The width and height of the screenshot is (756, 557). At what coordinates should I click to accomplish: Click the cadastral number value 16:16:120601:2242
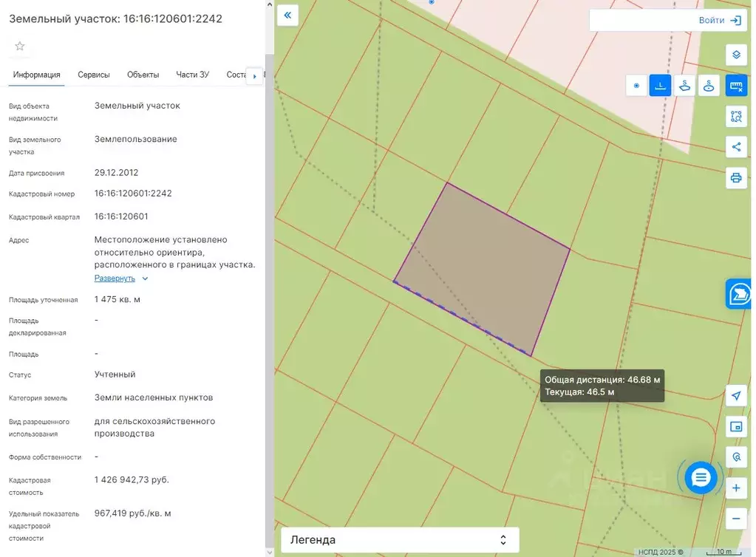pos(133,194)
